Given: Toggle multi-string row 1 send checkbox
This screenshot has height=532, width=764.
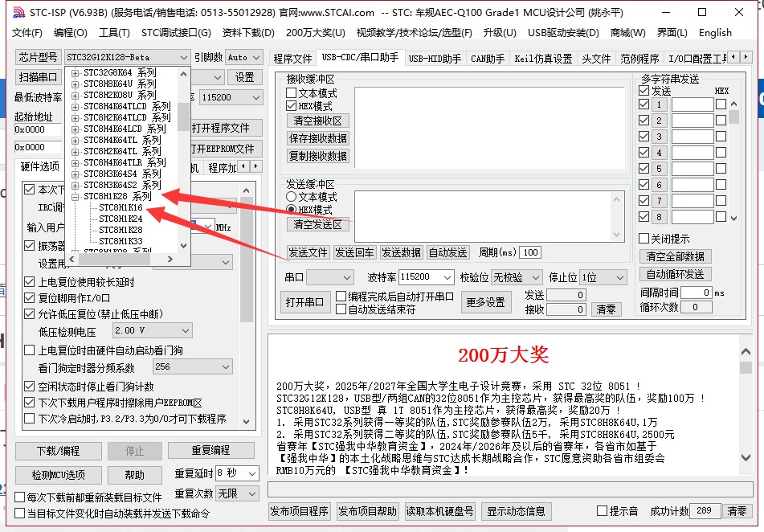Looking at the screenshot, I should tap(643, 104).
